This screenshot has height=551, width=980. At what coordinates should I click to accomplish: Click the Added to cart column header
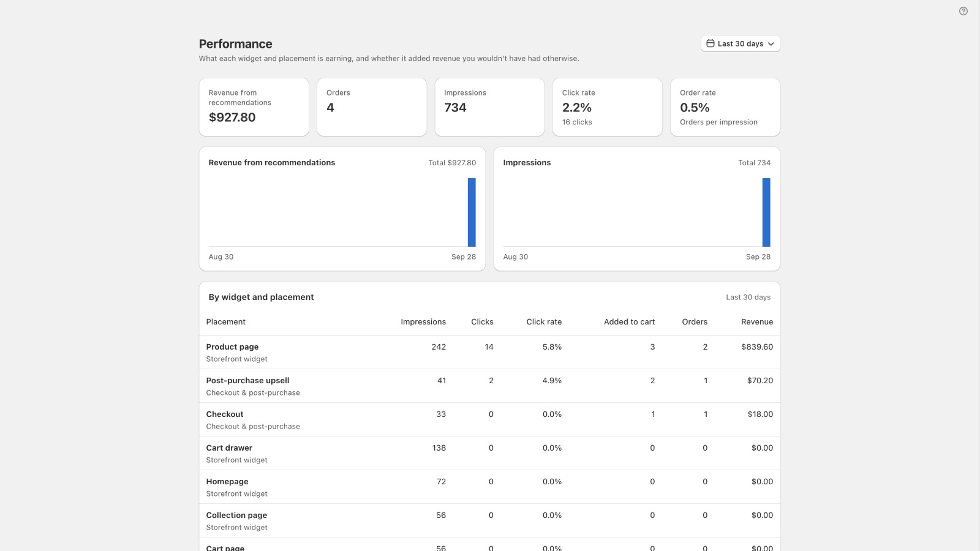(x=629, y=322)
